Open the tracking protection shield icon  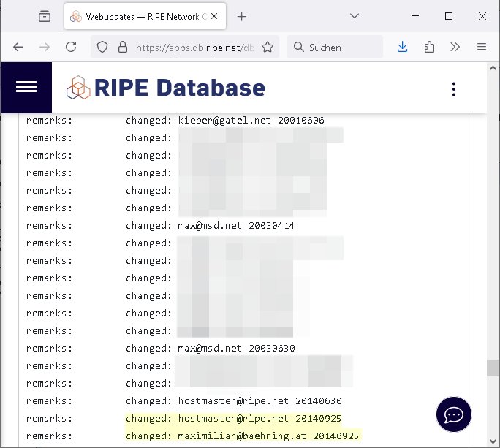(102, 48)
